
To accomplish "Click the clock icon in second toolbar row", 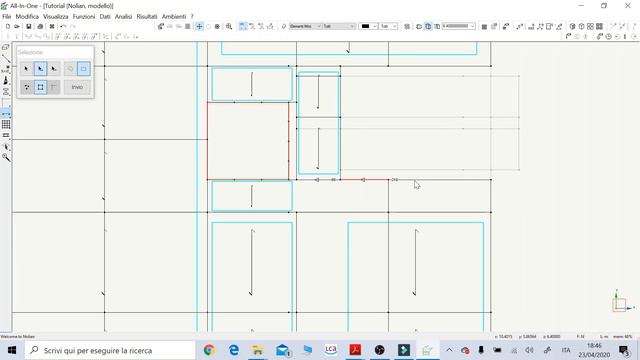I will coord(608,36).
